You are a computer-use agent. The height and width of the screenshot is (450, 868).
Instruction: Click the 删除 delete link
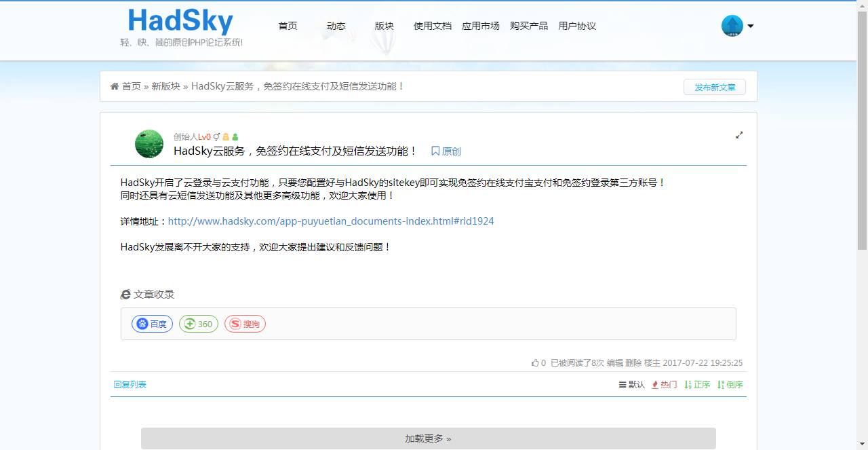pos(633,363)
